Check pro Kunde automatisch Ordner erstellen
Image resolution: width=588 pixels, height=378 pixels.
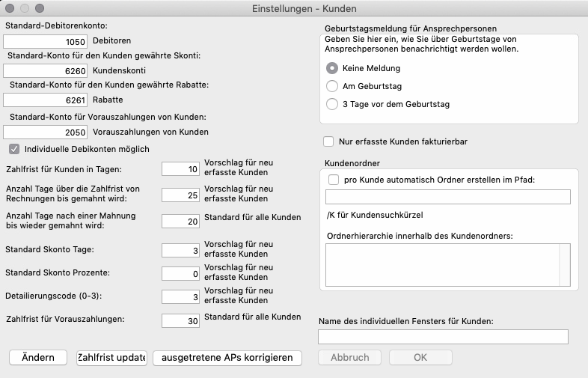tap(334, 180)
